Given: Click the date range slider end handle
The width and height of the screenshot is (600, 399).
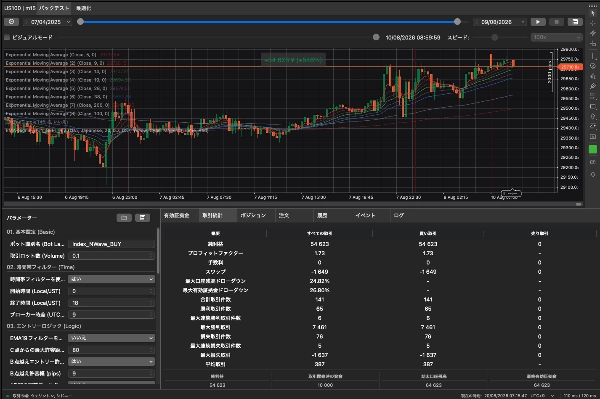Looking at the screenshot, I should point(457,22).
